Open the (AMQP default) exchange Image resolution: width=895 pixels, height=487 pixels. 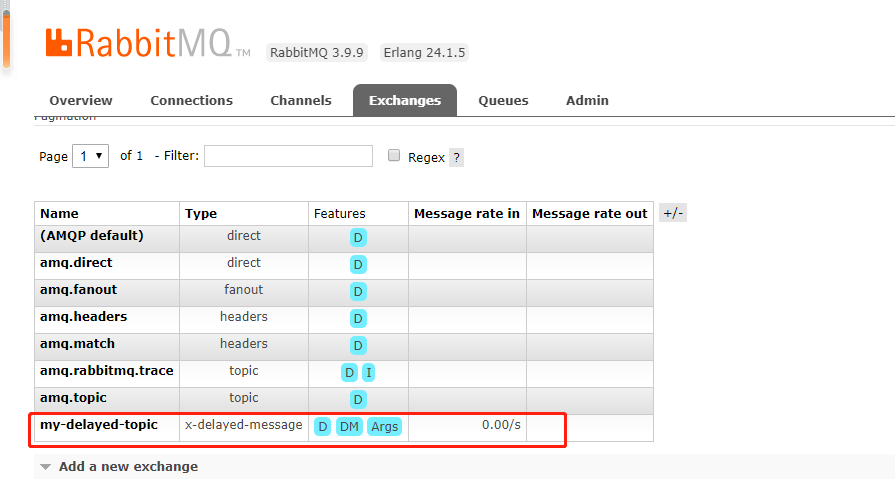(x=92, y=236)
